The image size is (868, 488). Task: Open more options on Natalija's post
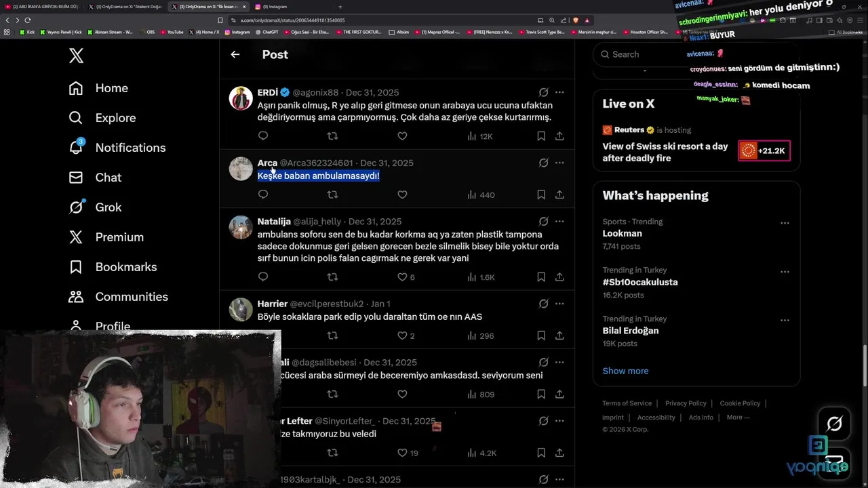pos(559,221)
